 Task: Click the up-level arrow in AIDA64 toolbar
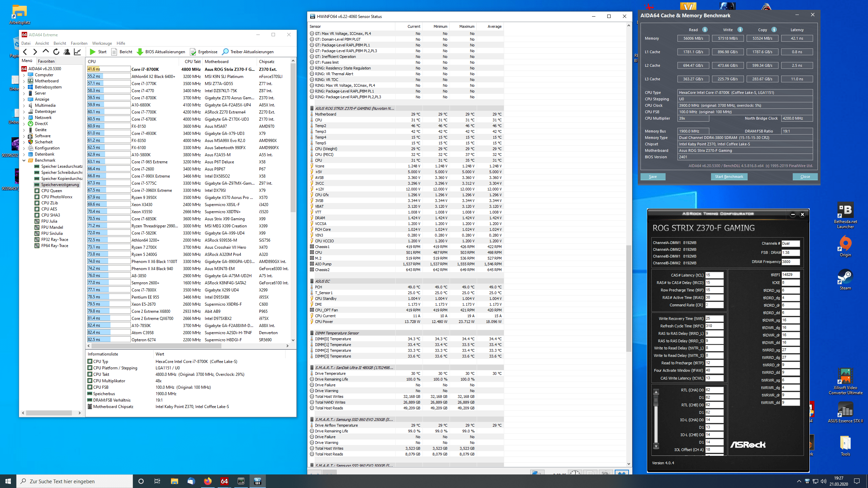point(46,52)
